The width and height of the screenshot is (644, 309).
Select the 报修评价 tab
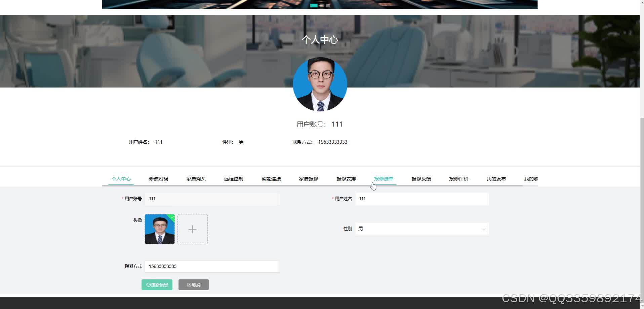(459, 179)
